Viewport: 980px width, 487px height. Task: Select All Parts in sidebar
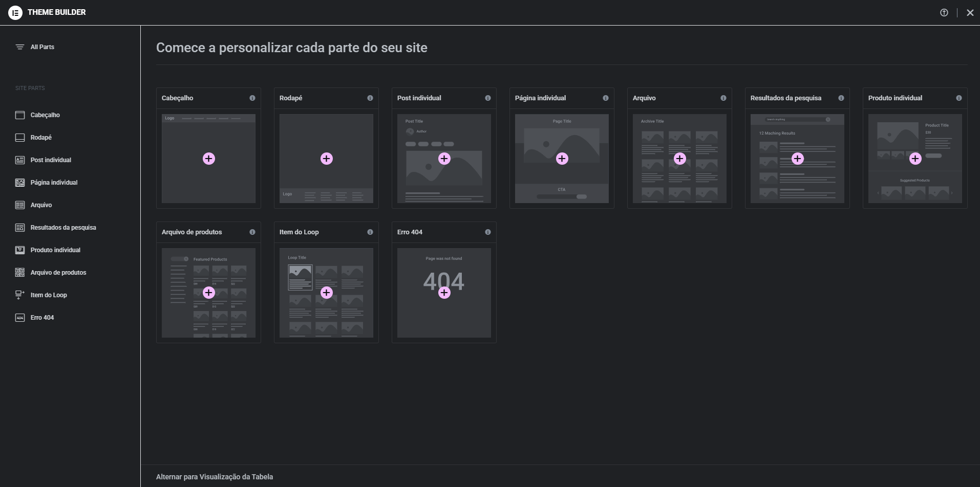(x=42, y=47)
